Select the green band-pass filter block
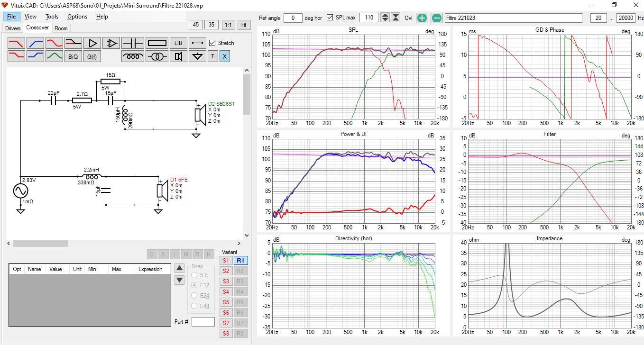The width and height of the screenshot is (644, 345). pyautogui.click(x=55, y=56)
